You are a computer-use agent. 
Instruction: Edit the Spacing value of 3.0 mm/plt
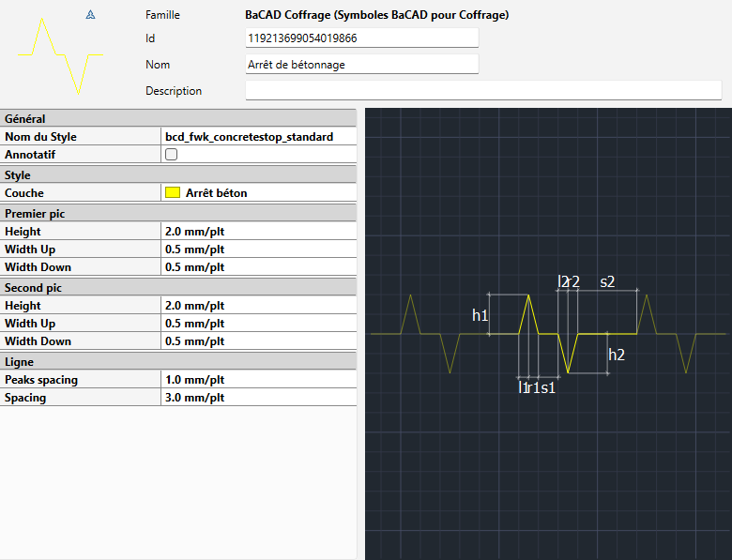[259, 398]
